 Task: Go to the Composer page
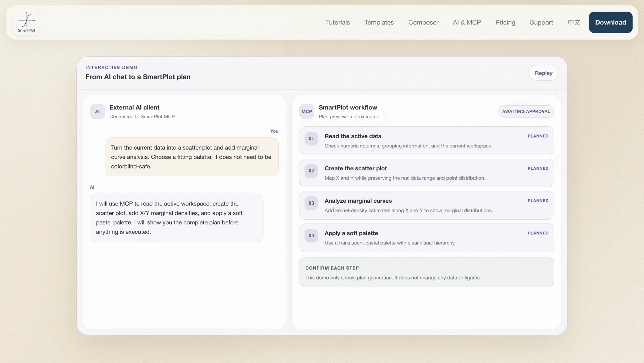[x=423, y=22]
